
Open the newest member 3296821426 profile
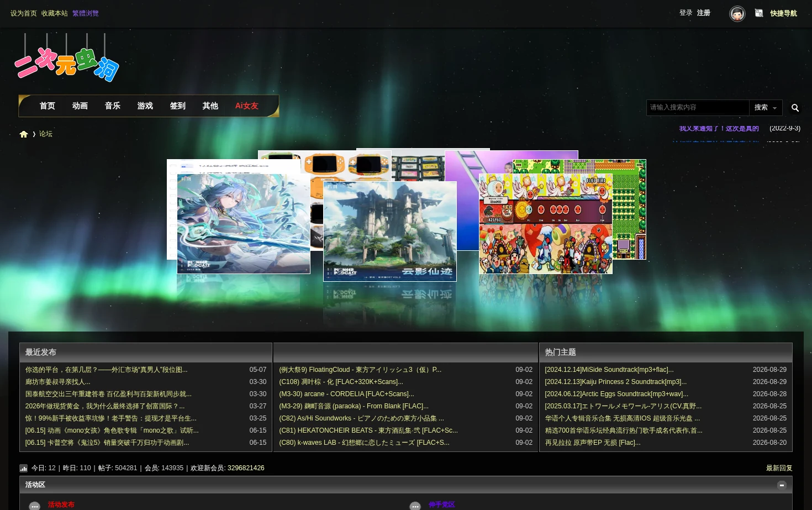pos(246,468)
